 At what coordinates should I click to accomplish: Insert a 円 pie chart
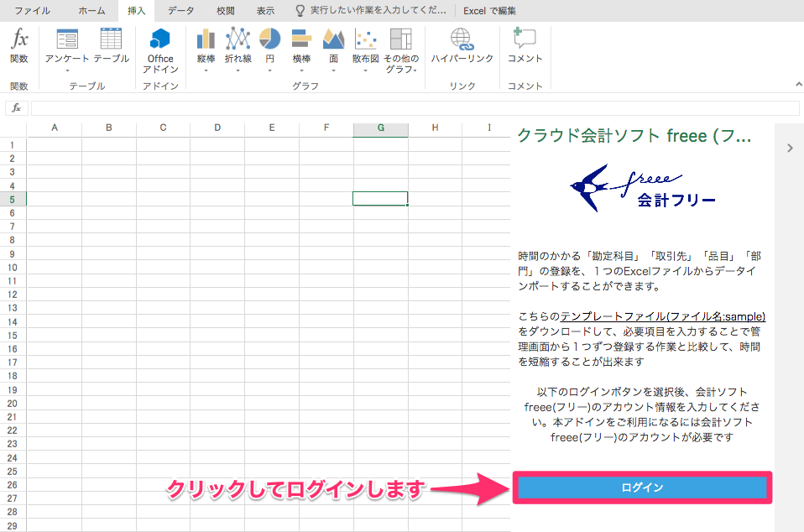(x=269, y=39)
